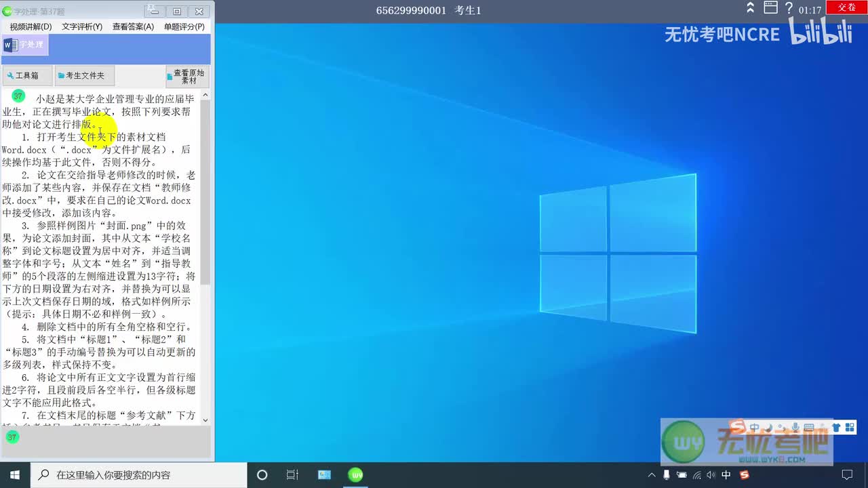This screenshot has height=488, width=868.
Task: Click the Sogou S logo on IME toolbar
Action: (x=738, y=428)
